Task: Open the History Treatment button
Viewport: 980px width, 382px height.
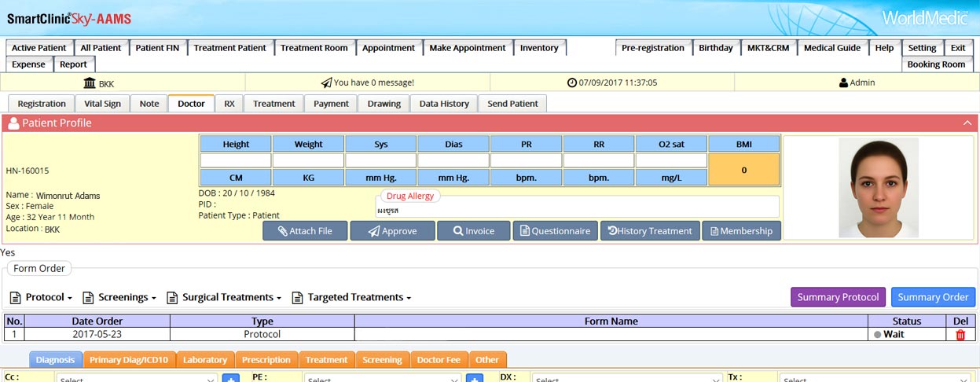Action: coord(650,231)
